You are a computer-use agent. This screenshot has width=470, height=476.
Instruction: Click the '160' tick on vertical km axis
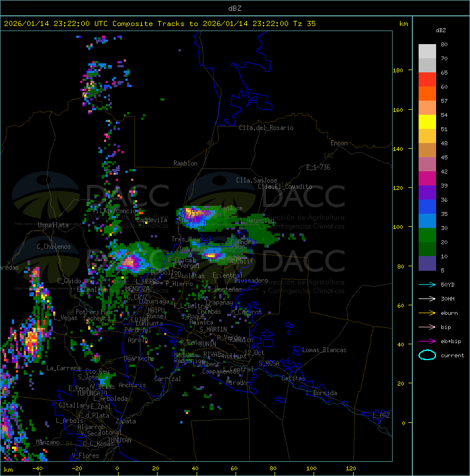pos(398,110)
